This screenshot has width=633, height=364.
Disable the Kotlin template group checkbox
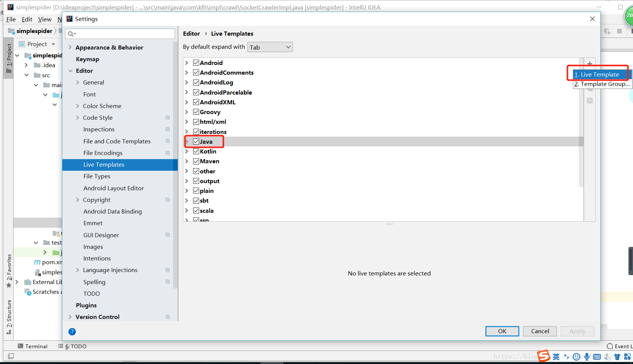pos(196,151)
